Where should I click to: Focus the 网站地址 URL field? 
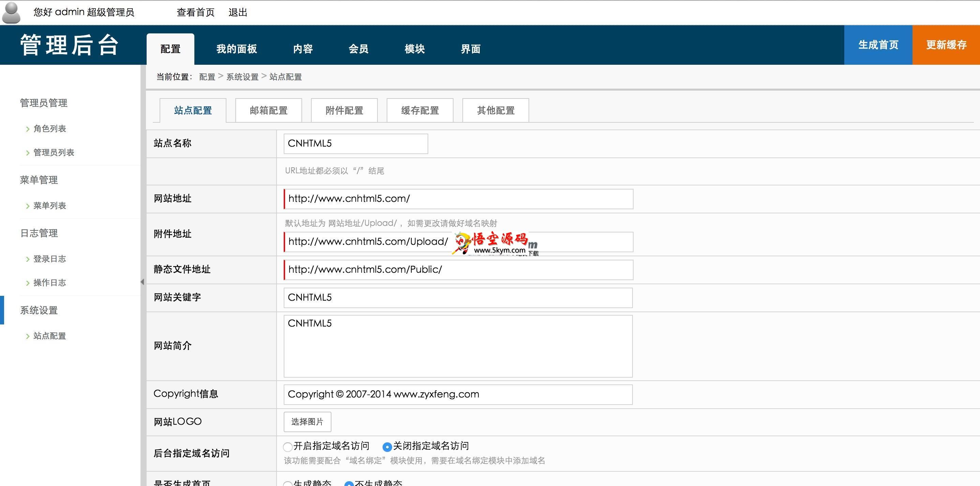tap(458, 199)
